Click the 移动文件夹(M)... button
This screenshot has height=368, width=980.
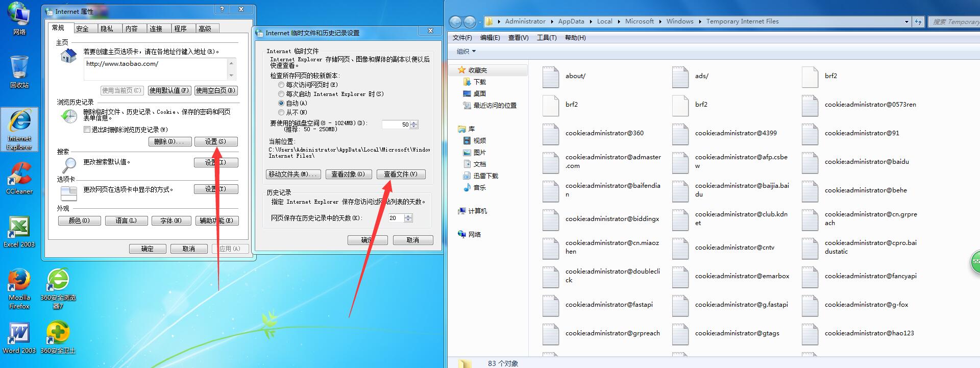[x=293, y=174]
